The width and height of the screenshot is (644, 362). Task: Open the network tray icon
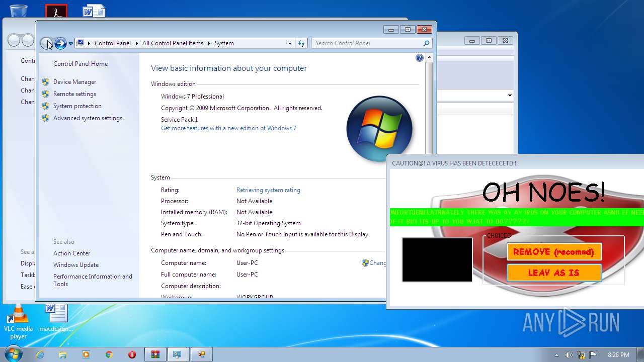click(x=581, y=355)
